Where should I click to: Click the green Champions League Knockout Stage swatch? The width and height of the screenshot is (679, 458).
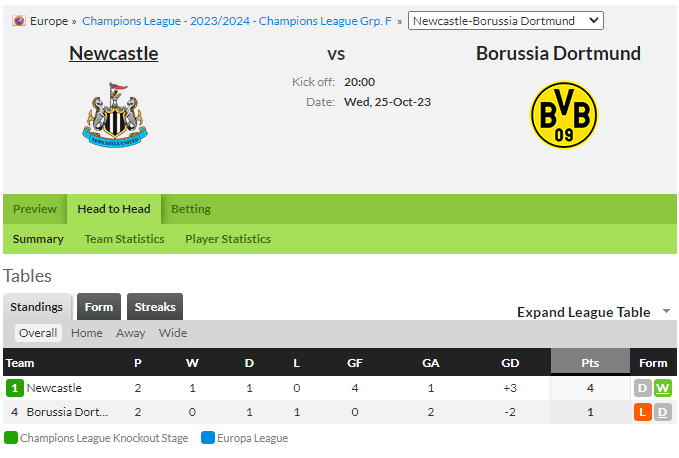[x=11, y=438]
